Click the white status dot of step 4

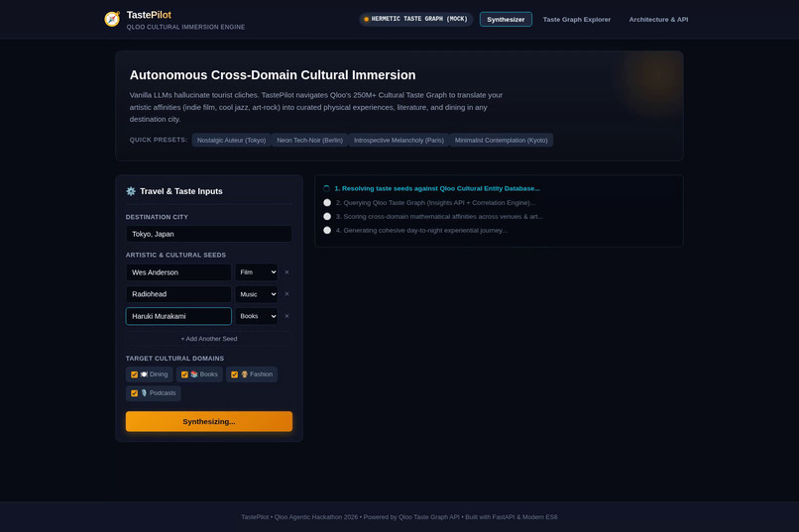327,230
